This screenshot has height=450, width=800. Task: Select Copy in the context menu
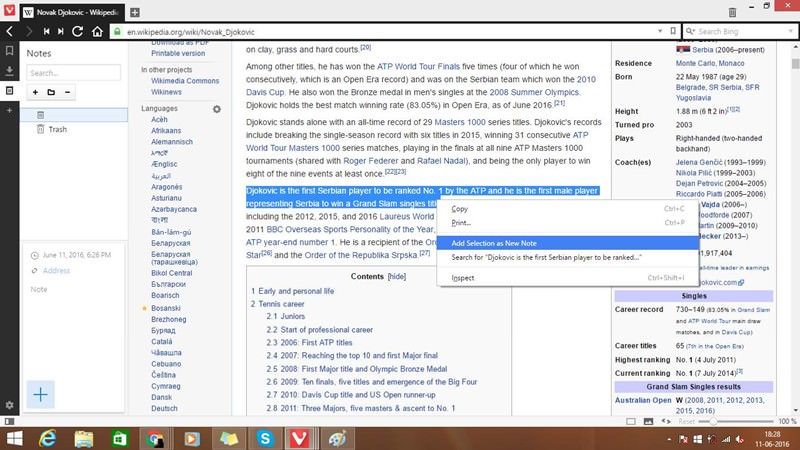tap(568, 209)
